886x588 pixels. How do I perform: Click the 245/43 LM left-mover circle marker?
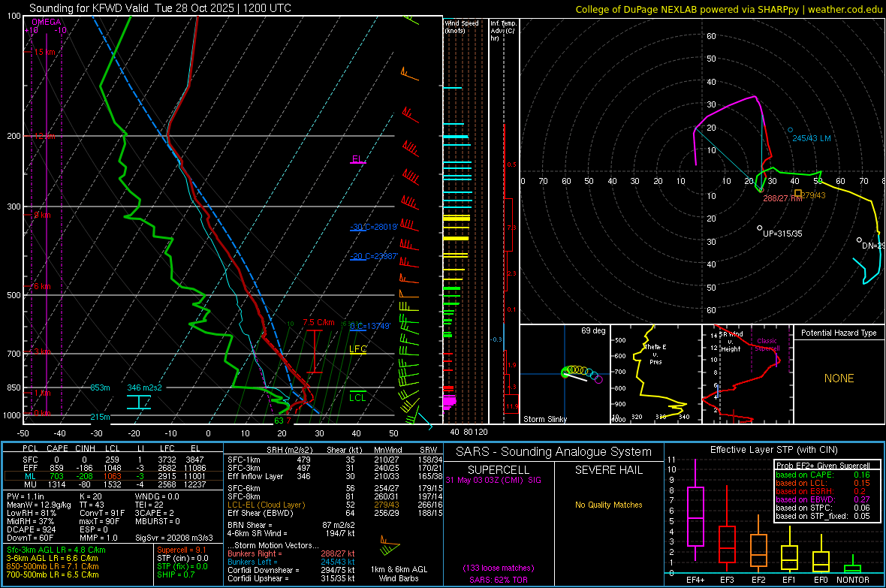coord(790,130)
